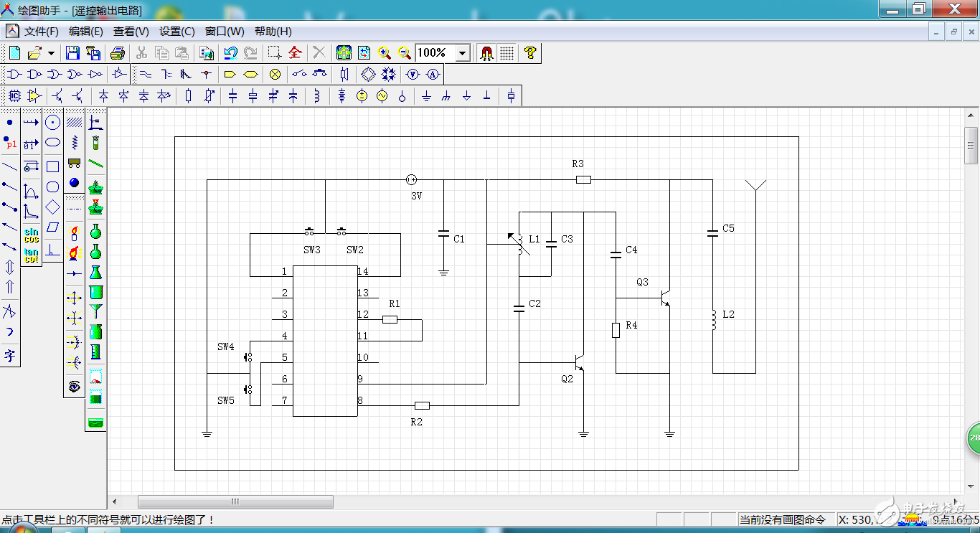Insert the ammeter A symbol
Image resolution: width=980 pixels, height=533 pixels.
pyautogui.click(x=433, y=74)
